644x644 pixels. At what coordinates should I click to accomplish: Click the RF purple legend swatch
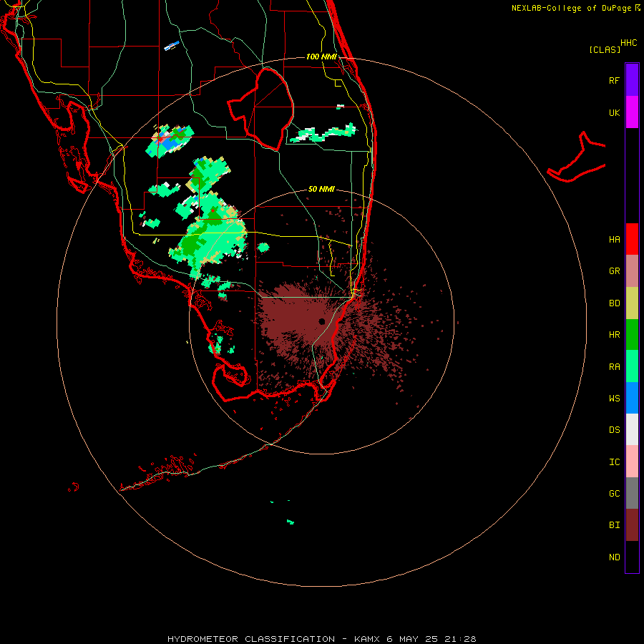pos(632,80)
